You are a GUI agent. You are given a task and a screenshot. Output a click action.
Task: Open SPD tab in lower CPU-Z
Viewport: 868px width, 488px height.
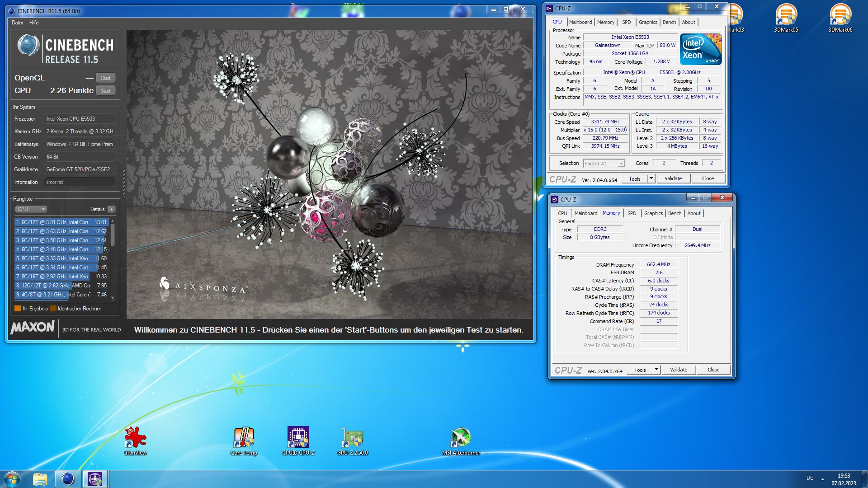coord(632,213)
